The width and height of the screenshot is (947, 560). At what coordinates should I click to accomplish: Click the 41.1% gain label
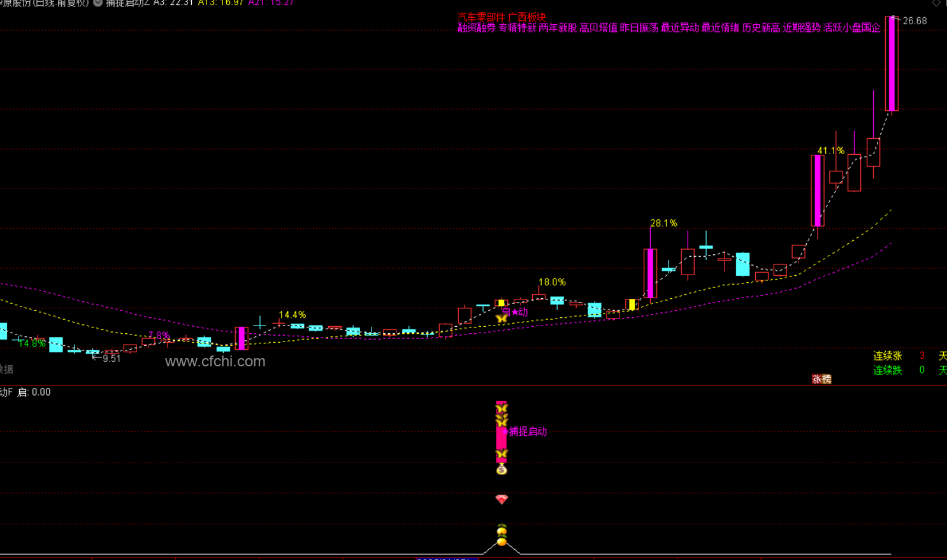[x=831, y=151]
